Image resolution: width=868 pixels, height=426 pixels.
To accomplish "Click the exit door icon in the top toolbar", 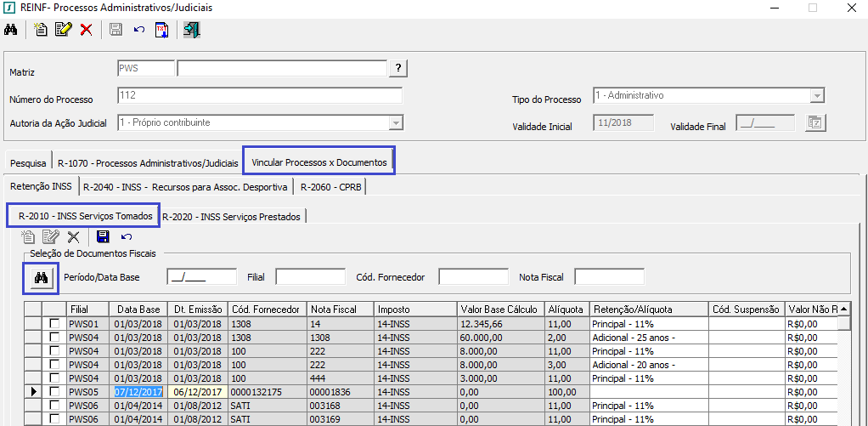I will coord(192,30).
